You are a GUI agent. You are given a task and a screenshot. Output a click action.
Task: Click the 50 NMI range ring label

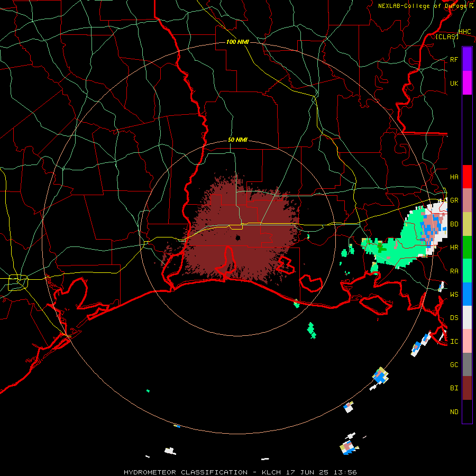(x=237, y=140)
